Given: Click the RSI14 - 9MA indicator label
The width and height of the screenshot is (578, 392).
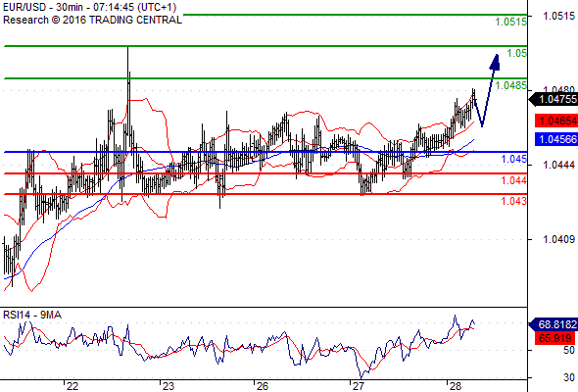Looking at the screenshot, I should tap(32, 315).
